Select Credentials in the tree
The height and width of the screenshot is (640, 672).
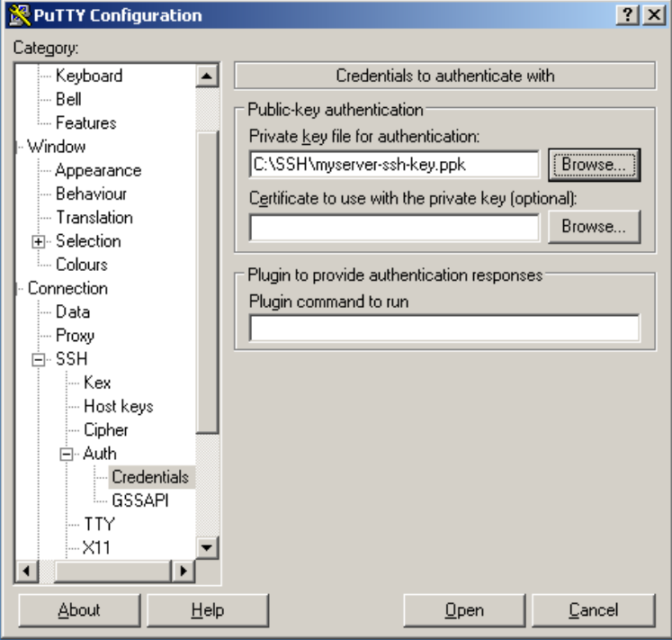click(150, 477)
